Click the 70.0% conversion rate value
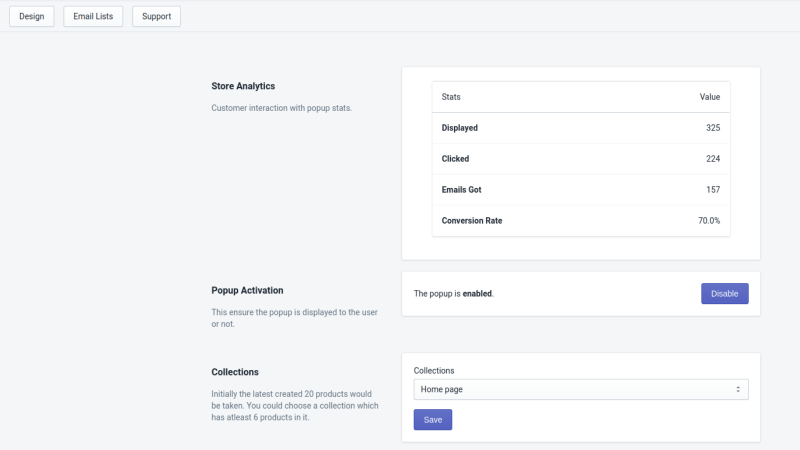This screenshot has width=800, height=450. pyautogui.click(x=709, y=220)
